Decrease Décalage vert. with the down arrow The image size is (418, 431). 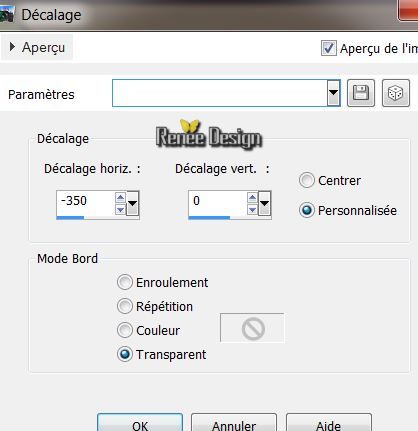click(x=252, y=210)
